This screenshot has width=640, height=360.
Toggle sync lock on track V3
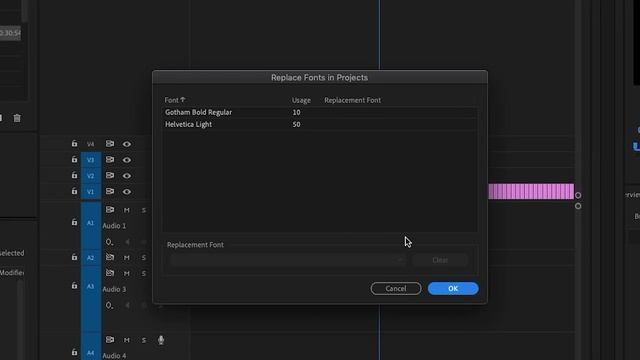pos(110,160)
